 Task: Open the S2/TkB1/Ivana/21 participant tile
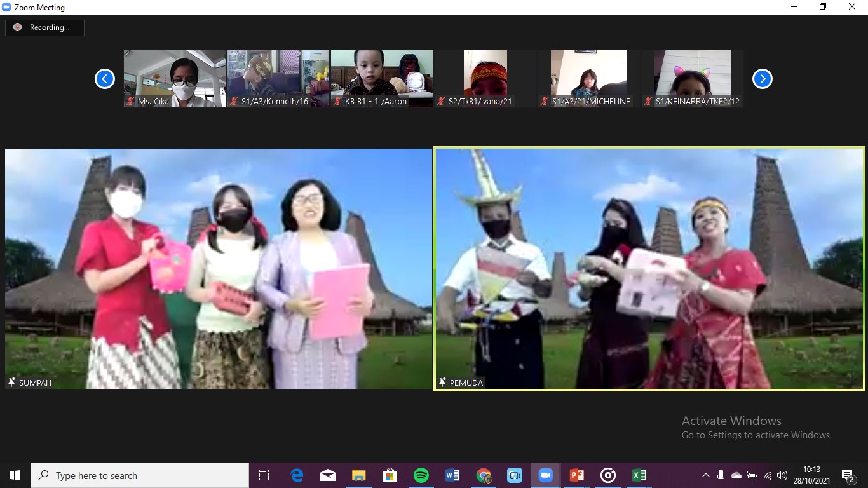(x=485, y=78)
